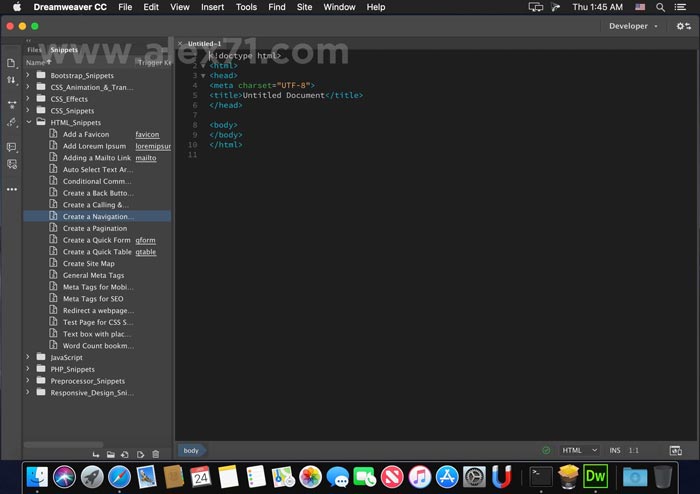Collapse the HTML_Snippets folder

pos(29,122)
